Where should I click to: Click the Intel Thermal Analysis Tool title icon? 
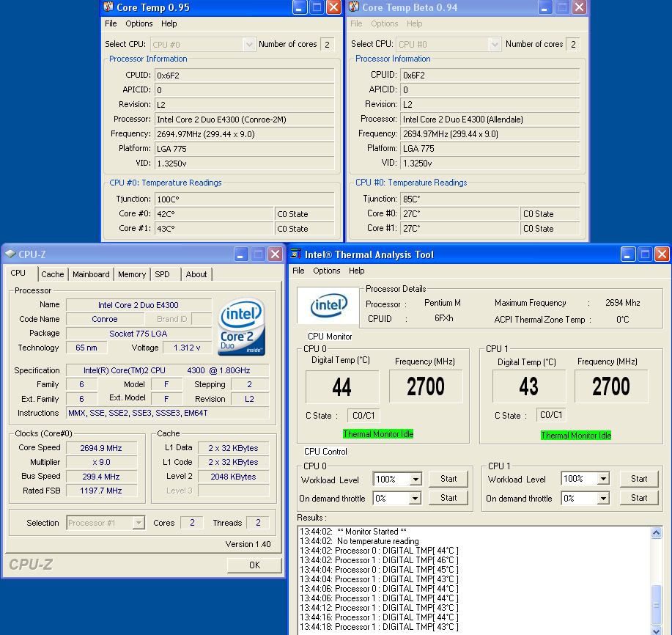295,254
